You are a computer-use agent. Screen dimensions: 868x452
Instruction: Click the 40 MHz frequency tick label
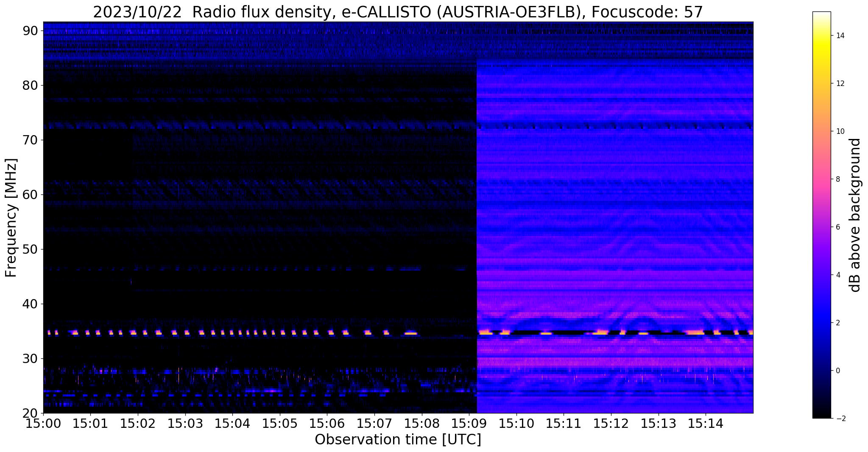point(30,304)
